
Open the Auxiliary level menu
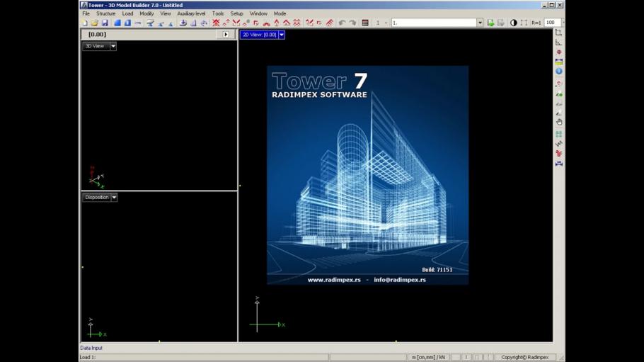(x=191, y=13)
